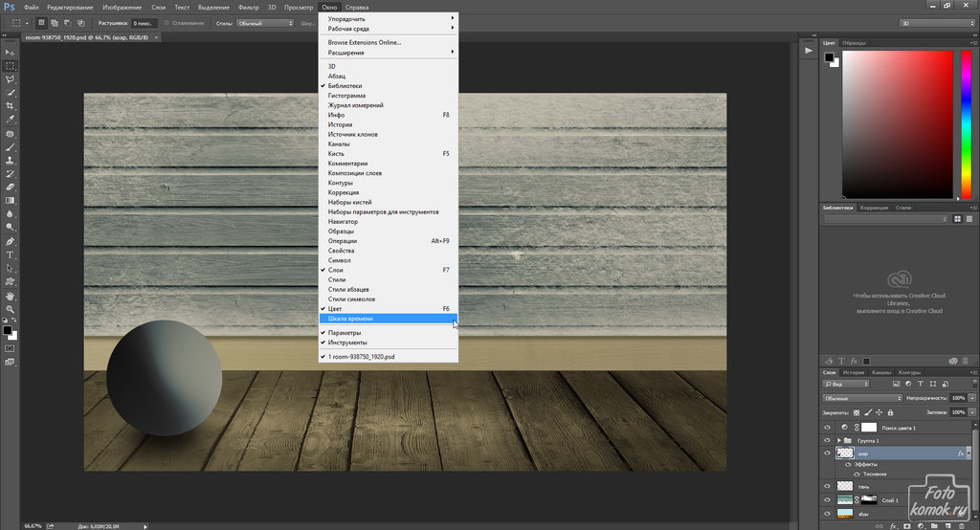Open the layer blend mode dropdown Обычные
The width and height of the screenshot is (980, 530).
point(862,397)
